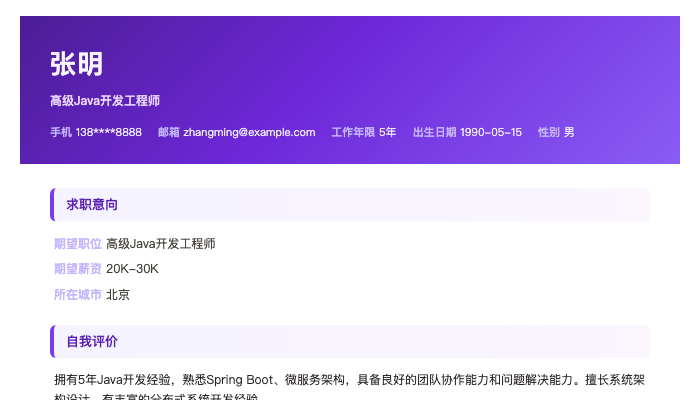The width and height of the screenshot is (700, 400).
Task: Open the email address zhangming@example.com
Action: (249, 132)
